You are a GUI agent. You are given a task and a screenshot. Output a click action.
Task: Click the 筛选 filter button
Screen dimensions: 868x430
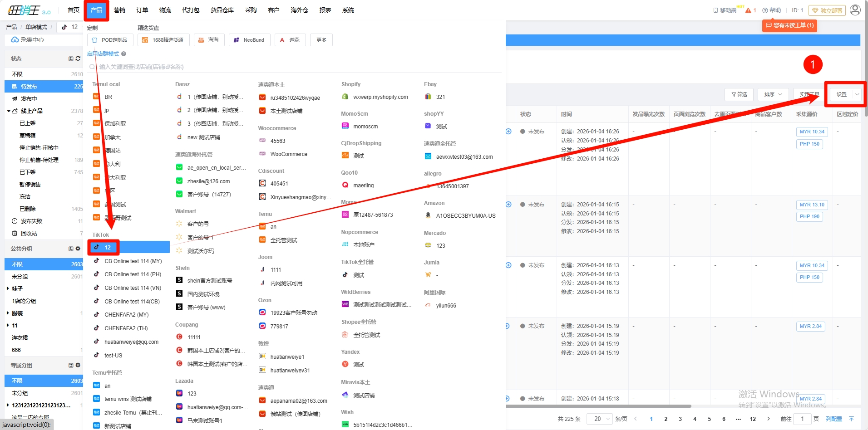pyautogui.click(x=739, y=94)
